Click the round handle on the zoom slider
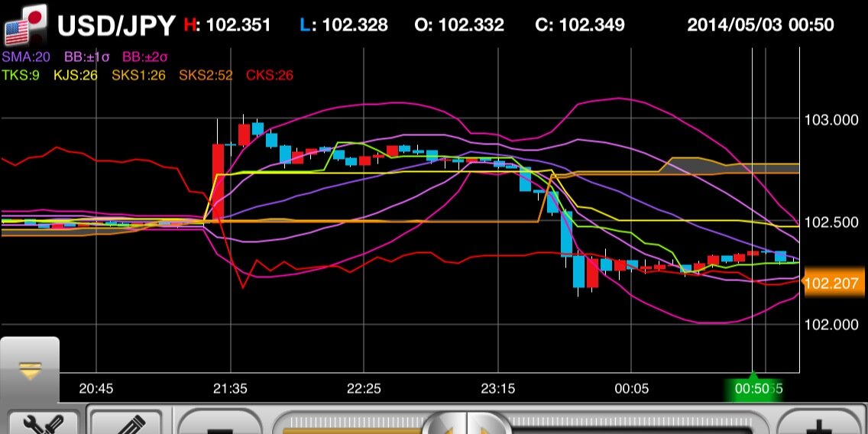The image size is (868, 434). (467, 423)
